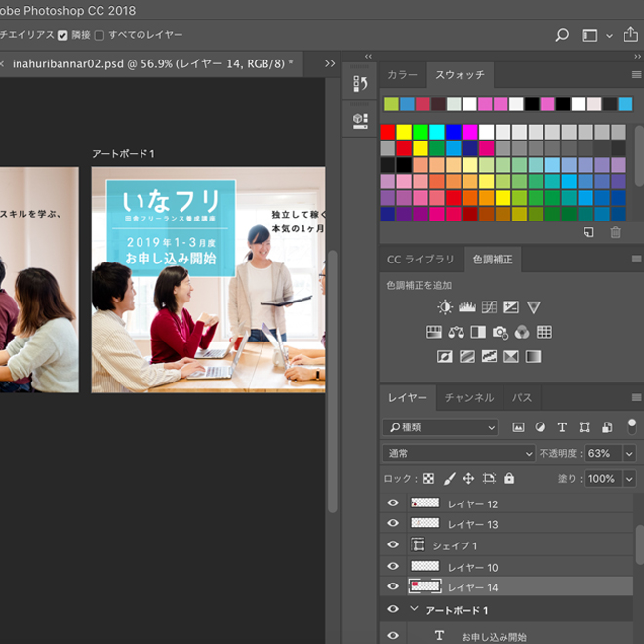Lock transparent pixels icon
This screenshot has width=644, height=644.
(x=428, y=478)
